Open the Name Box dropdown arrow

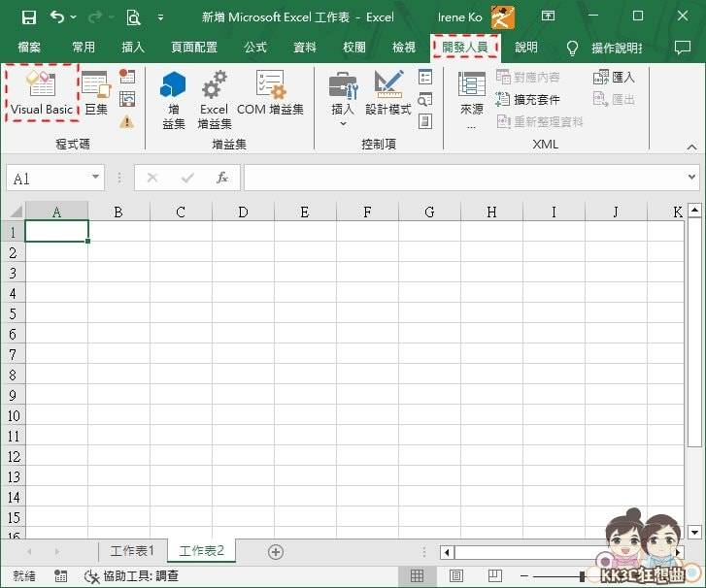click(95, 177)
